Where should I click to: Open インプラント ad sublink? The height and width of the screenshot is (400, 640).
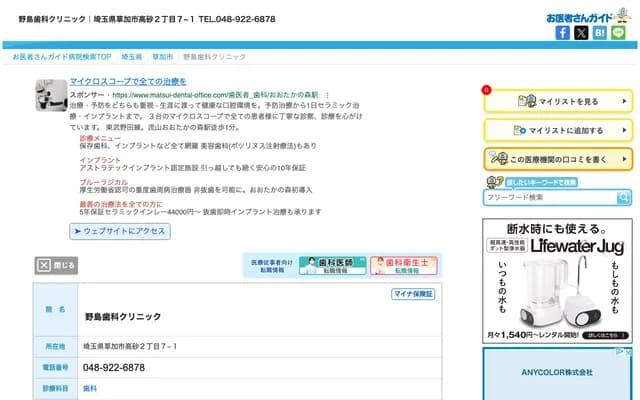(100, 160)
